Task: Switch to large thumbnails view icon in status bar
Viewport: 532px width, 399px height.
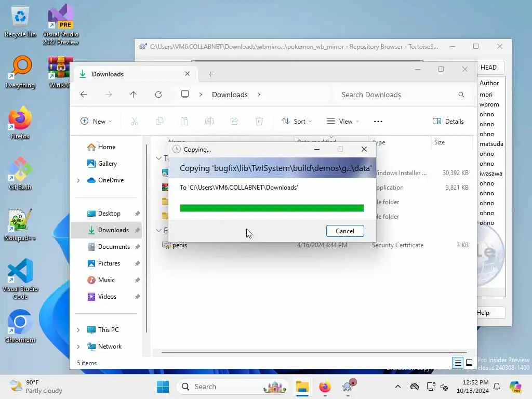Action: coord(469,363)
